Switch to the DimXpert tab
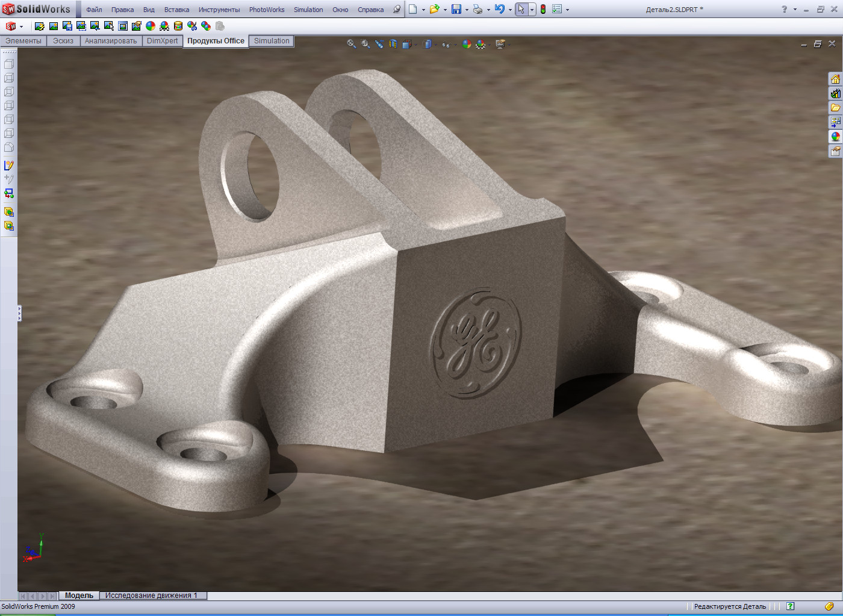The width and height of the screenshot is (843, 616). (x=163, y=41)
